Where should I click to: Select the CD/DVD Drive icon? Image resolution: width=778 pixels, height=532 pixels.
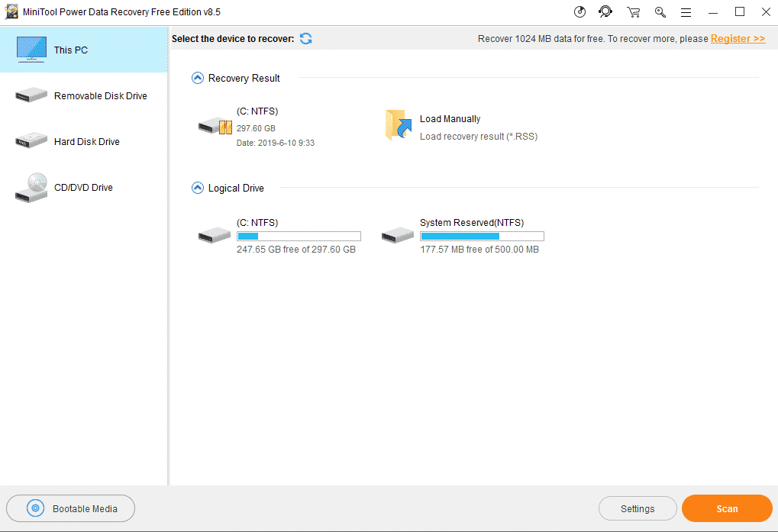(x=31, y=186)
